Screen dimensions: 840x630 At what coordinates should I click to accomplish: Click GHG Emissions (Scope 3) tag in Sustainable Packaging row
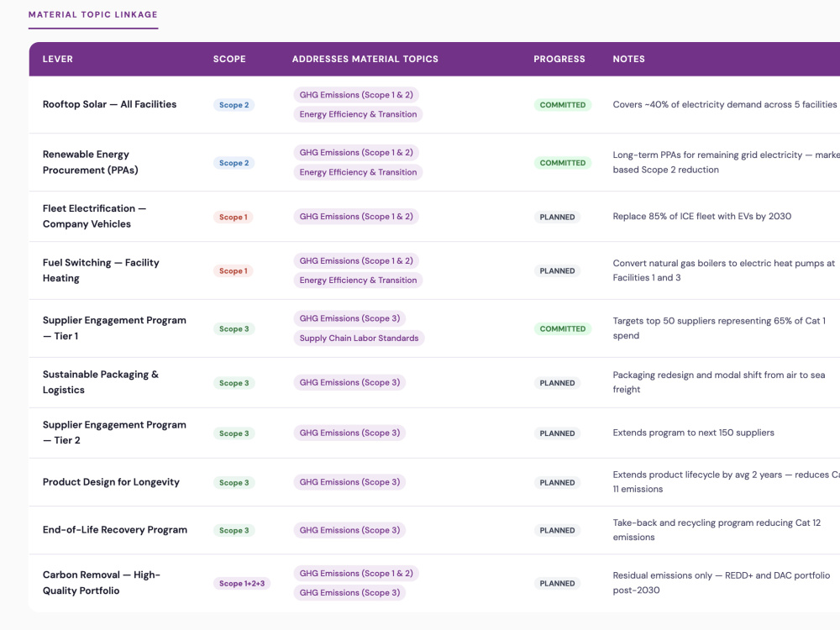(x=349, y=382)
